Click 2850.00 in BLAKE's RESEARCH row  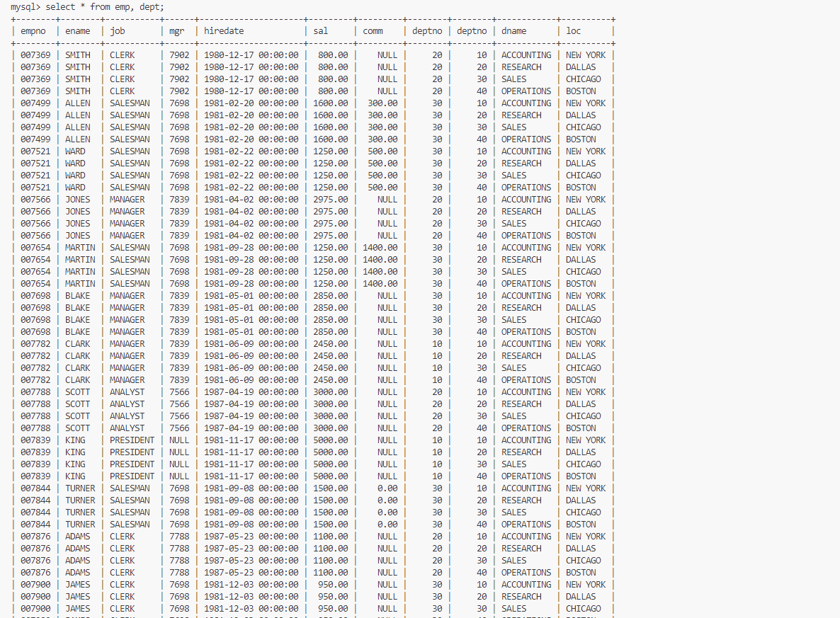click(x=331, y=308)
